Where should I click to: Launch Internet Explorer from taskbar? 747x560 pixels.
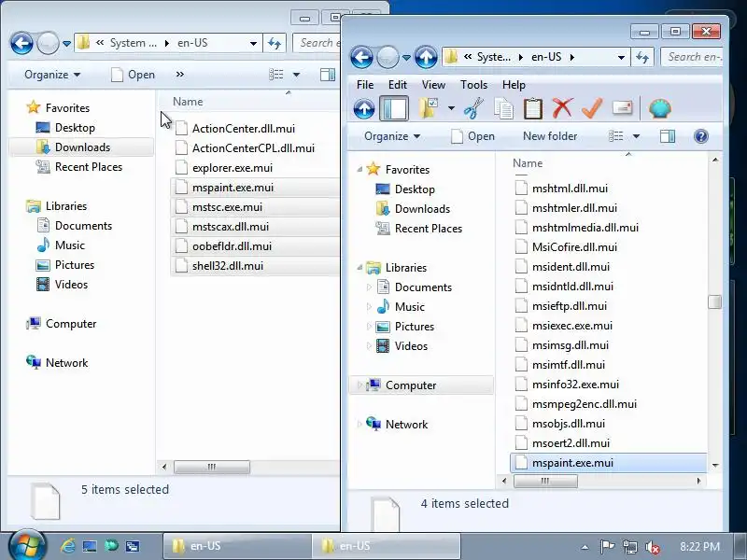coord(67,546)
